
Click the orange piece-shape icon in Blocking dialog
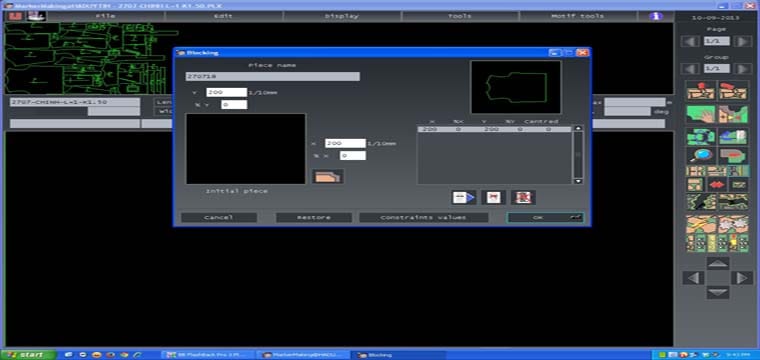pyautogui.click(x=328, y=176)
